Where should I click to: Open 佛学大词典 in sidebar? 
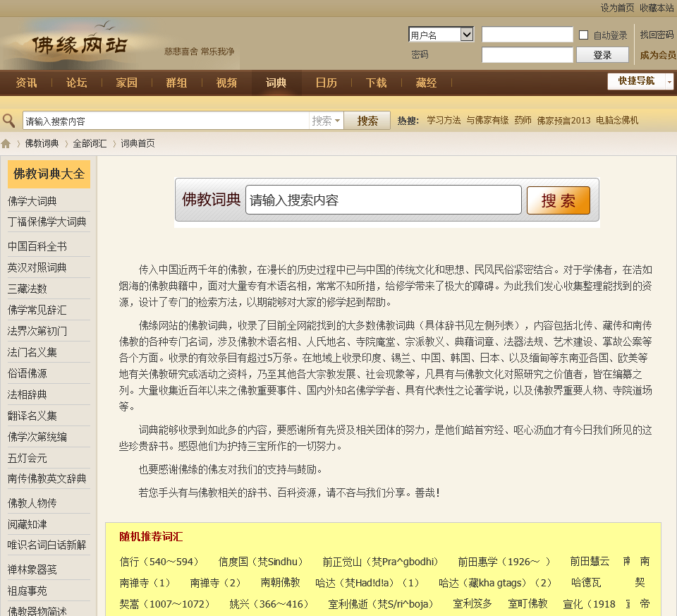point(32,201)
